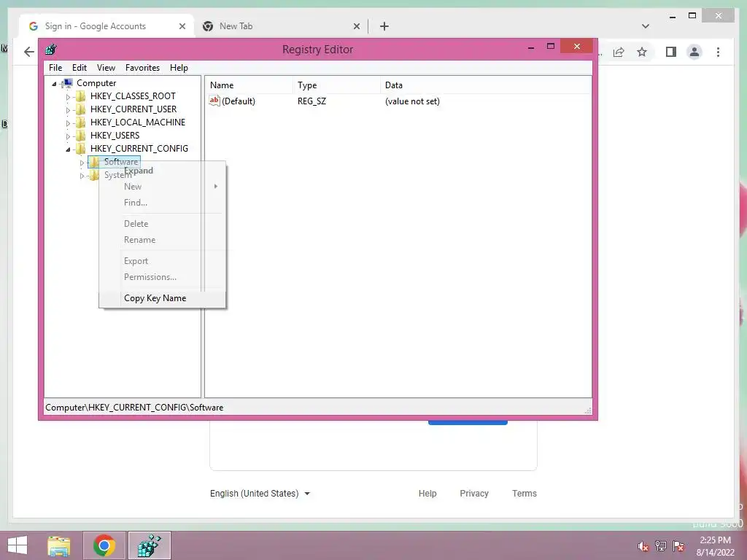Click HKEY_CLASSES_ROOT folder icon
Viewport: 747px width, 560px height.
click(81, 96)
